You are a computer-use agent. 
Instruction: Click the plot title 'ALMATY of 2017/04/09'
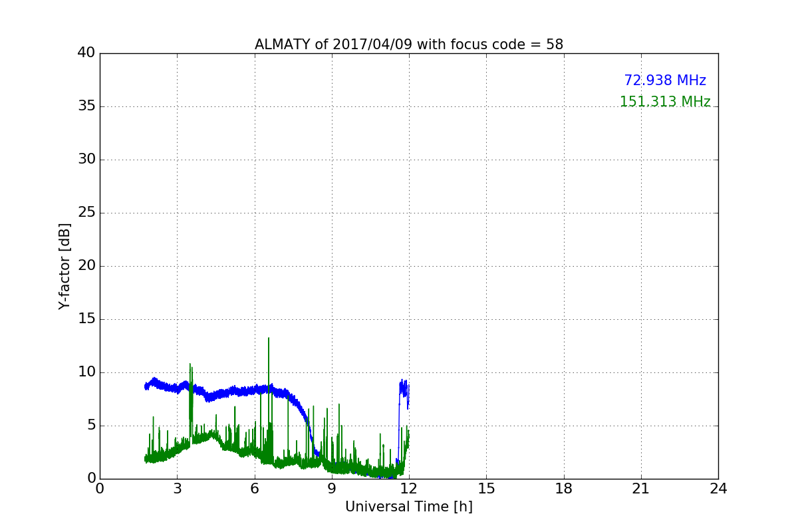[408, 45]
